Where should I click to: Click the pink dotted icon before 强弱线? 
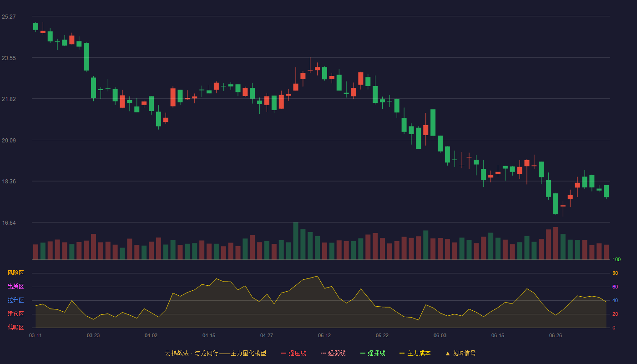pyautogui.click(x=323, y=353)
